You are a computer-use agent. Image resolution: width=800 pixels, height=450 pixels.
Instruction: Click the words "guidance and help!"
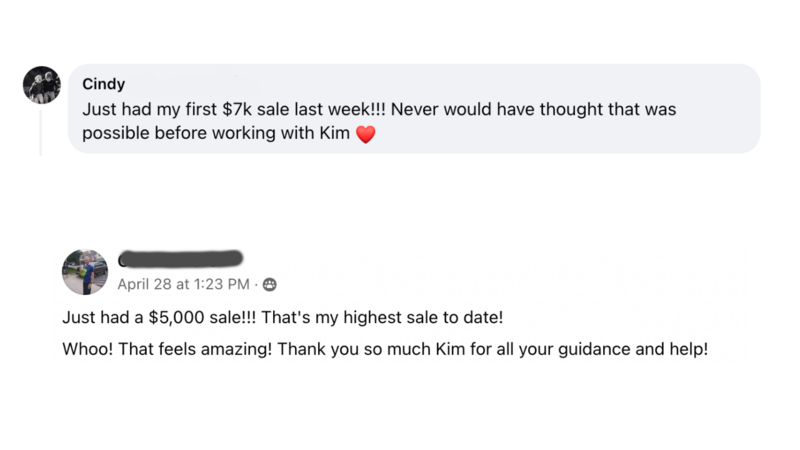click(x=633, y=349)
